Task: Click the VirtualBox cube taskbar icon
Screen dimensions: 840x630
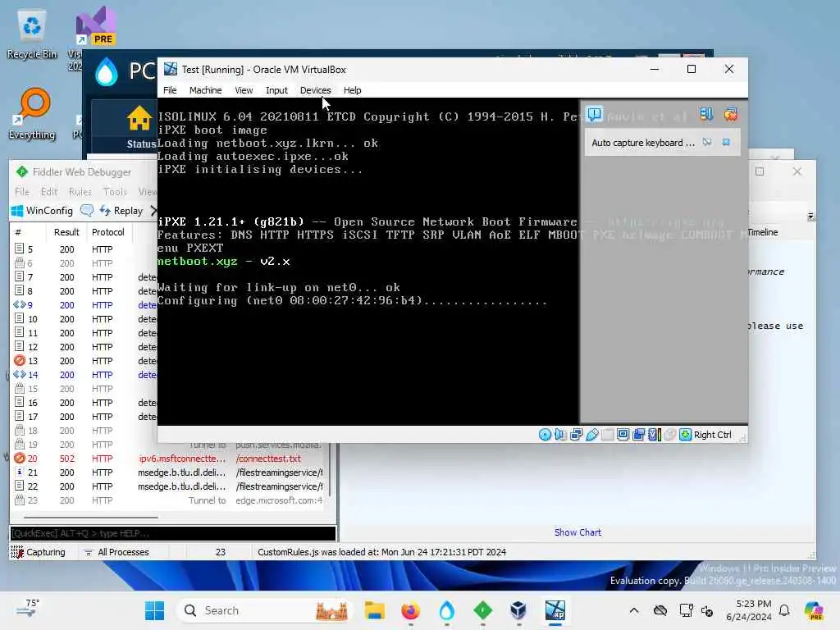Action: click(518, 610)
